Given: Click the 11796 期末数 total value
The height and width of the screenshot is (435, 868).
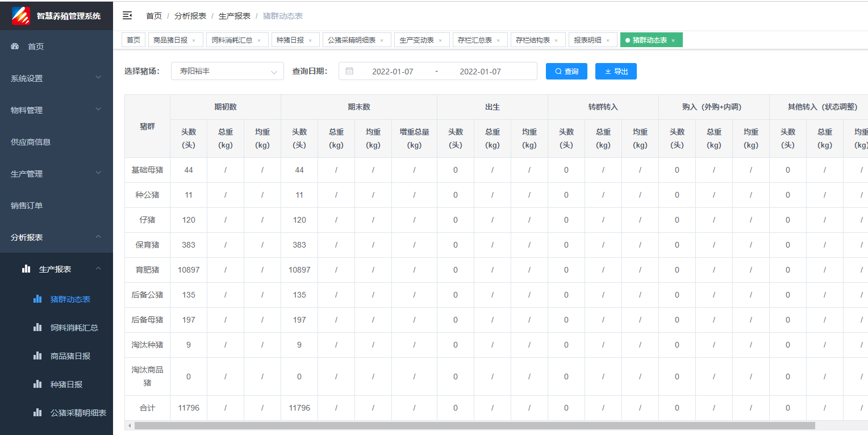Looking at the screenshot, I should pos(299,408).
